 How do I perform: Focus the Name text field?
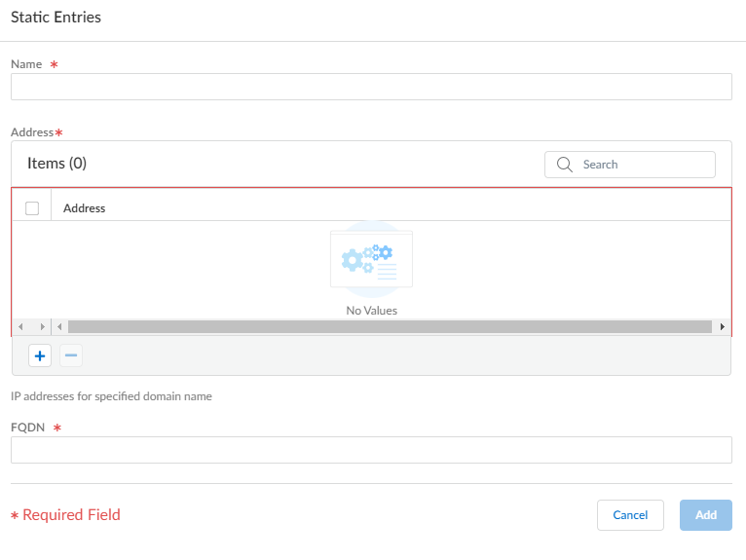pyautogui.click(x=371, y=87)
